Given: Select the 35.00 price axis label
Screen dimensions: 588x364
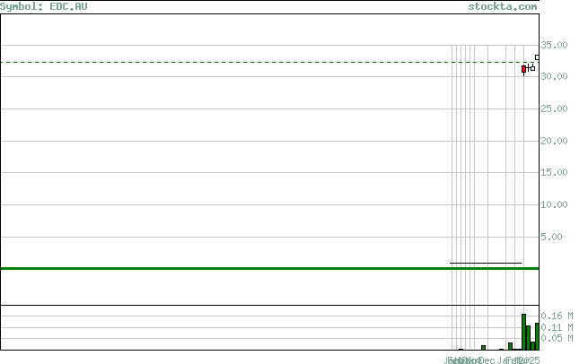Looking at the screenshot, I should click(554, 45).
